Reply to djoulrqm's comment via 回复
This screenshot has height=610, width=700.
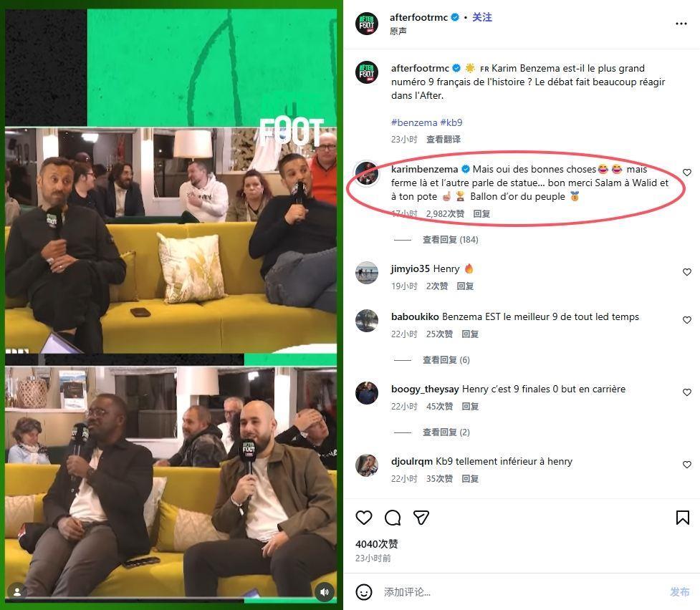470,478
